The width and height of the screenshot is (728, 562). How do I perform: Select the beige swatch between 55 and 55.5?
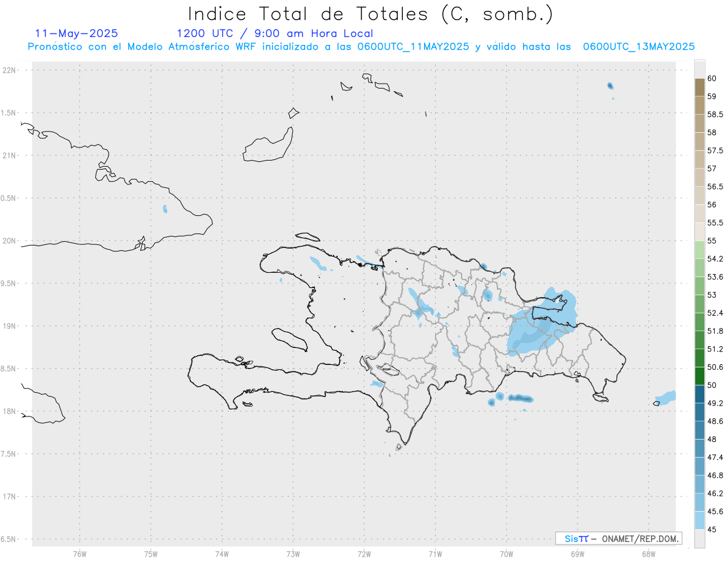point(699,232)
